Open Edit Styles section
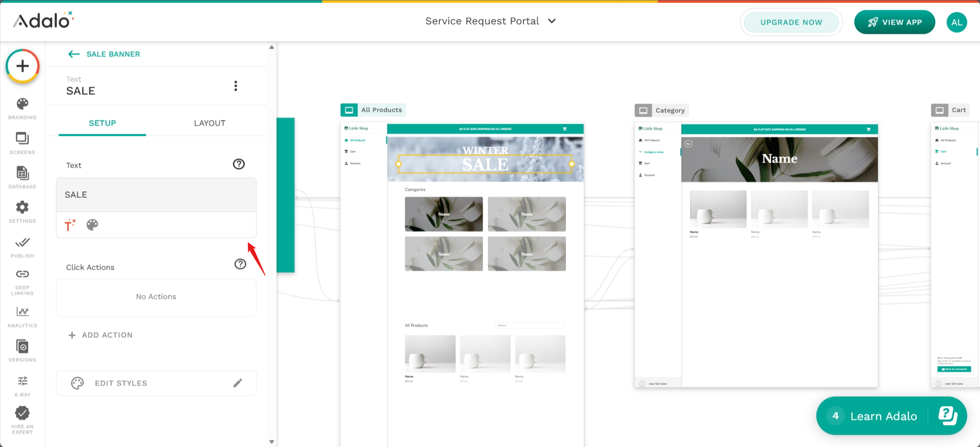This screenshot has height=447, width=980. tap(156, 383)
